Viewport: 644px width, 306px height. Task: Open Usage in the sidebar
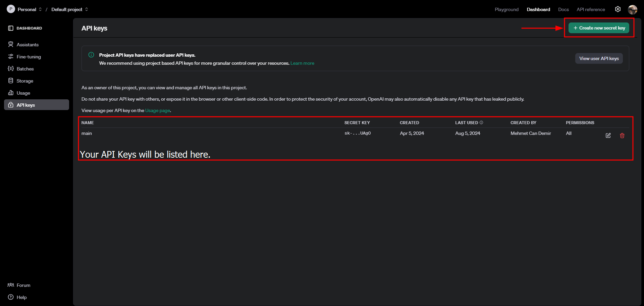tap(37, 93)
